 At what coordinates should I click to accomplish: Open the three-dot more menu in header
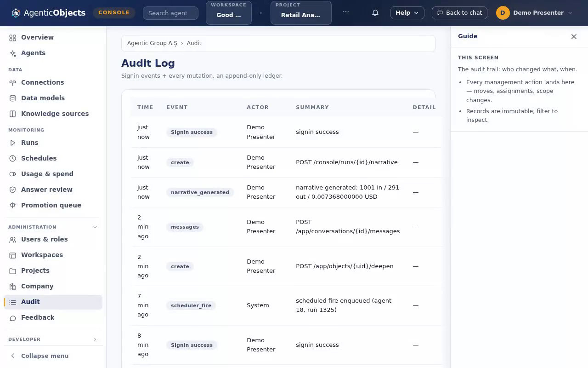(x=346, y=11)
